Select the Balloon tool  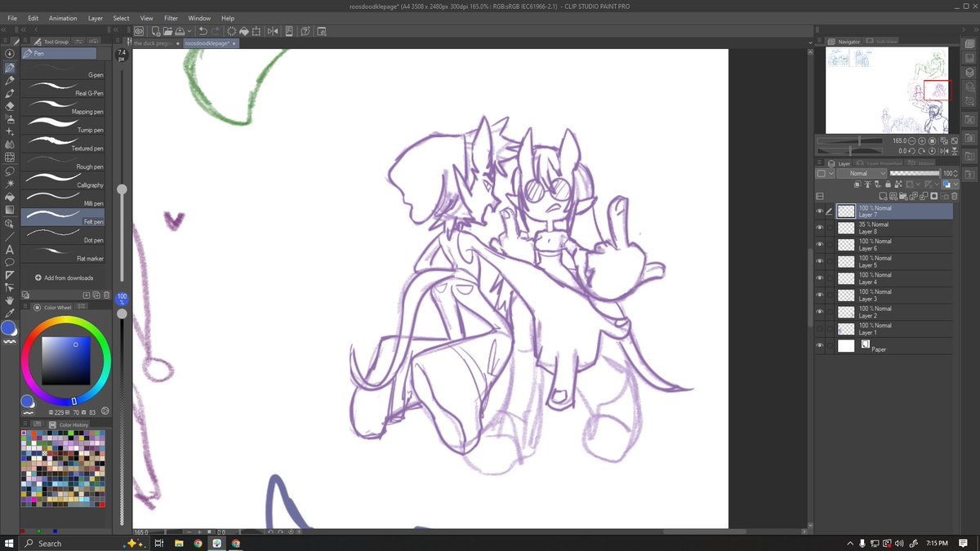tap(9, 262)
